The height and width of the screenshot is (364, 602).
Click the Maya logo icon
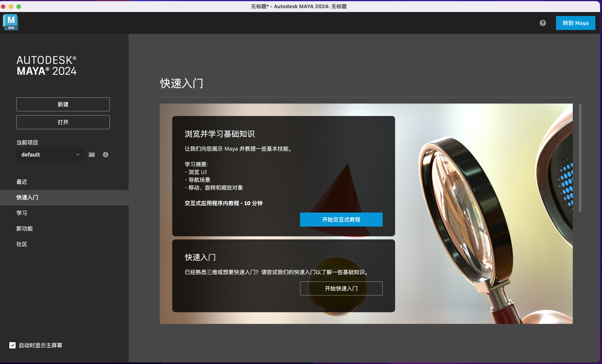[x=11, y=22]
